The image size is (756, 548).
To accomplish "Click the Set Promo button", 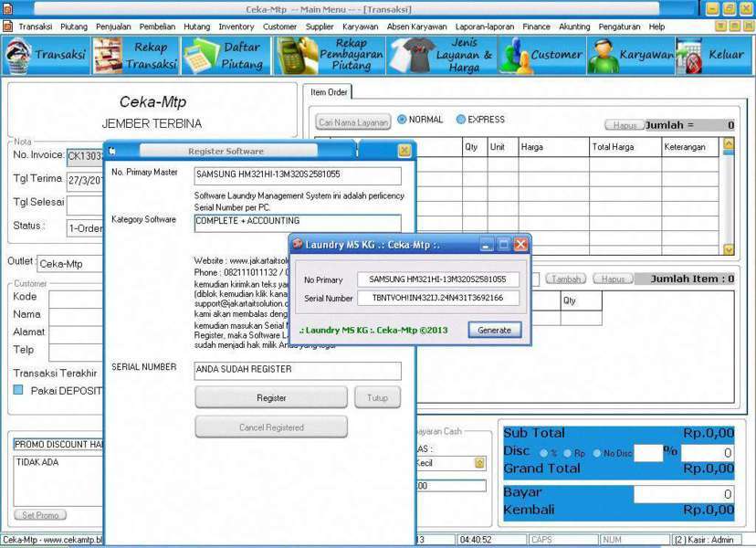I will pyautogui.click(x=40, y=515).
